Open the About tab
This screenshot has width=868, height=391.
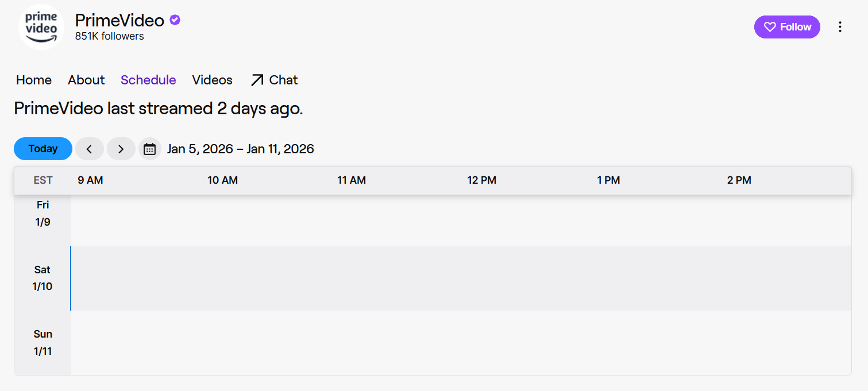[x=86, y=80]
